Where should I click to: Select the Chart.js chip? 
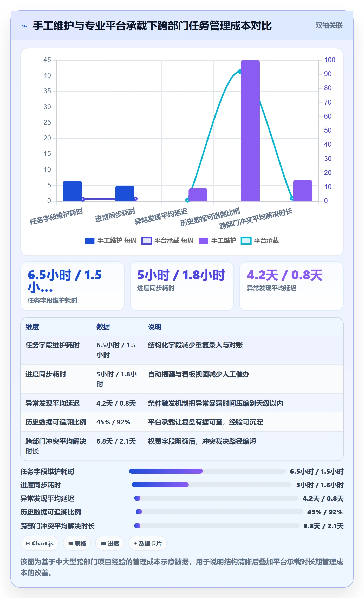tap(40, 543)
